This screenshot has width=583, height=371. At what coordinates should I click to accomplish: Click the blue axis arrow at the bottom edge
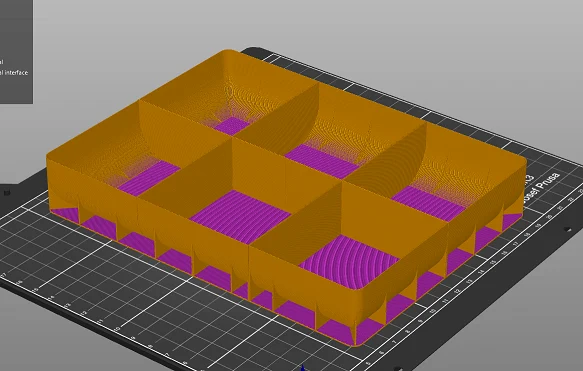303,368
